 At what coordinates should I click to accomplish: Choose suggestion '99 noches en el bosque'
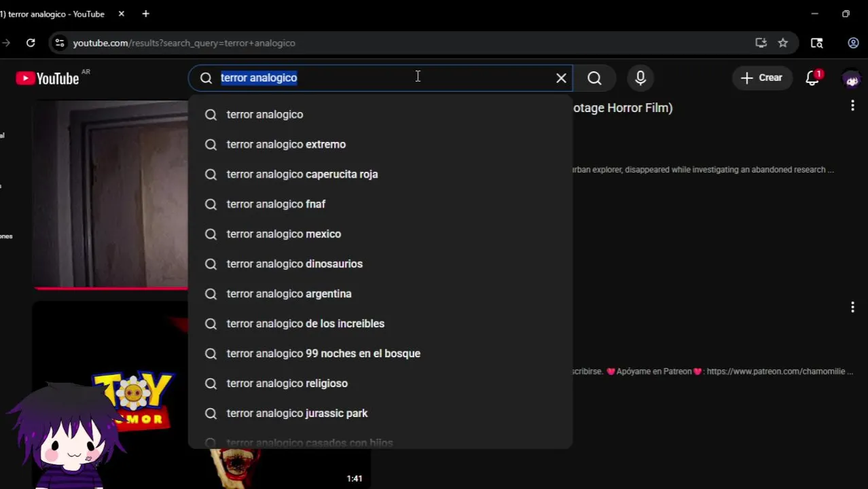(x=380, y=353)
